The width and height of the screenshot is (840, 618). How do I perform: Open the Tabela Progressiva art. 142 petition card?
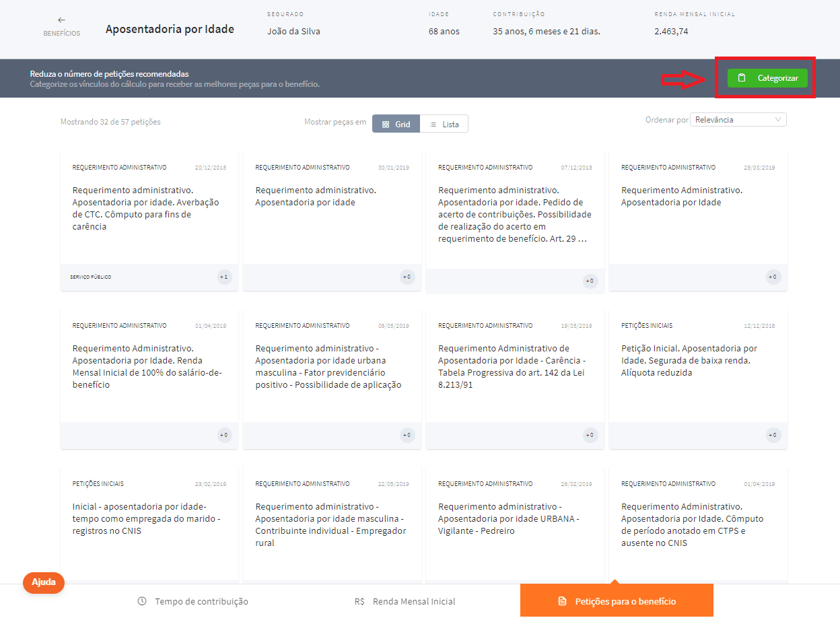point(514,367)
